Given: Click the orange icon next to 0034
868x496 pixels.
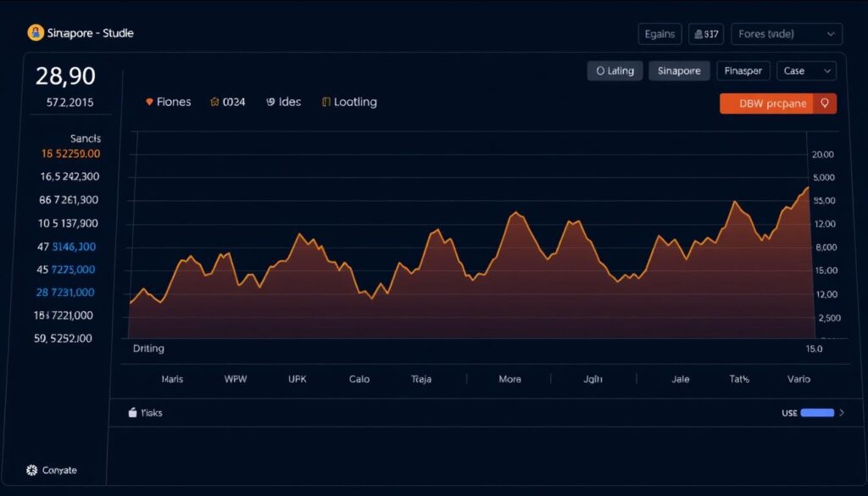Looking at the screenshot, I should [215, 102].
